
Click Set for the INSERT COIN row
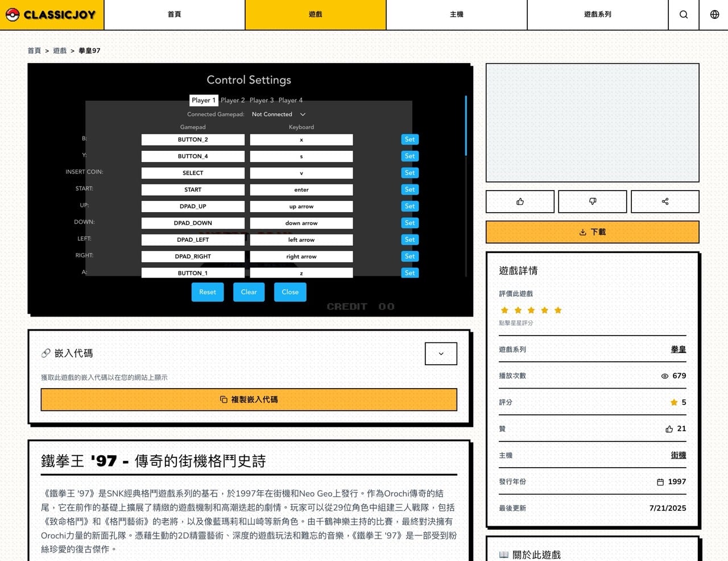409,172
